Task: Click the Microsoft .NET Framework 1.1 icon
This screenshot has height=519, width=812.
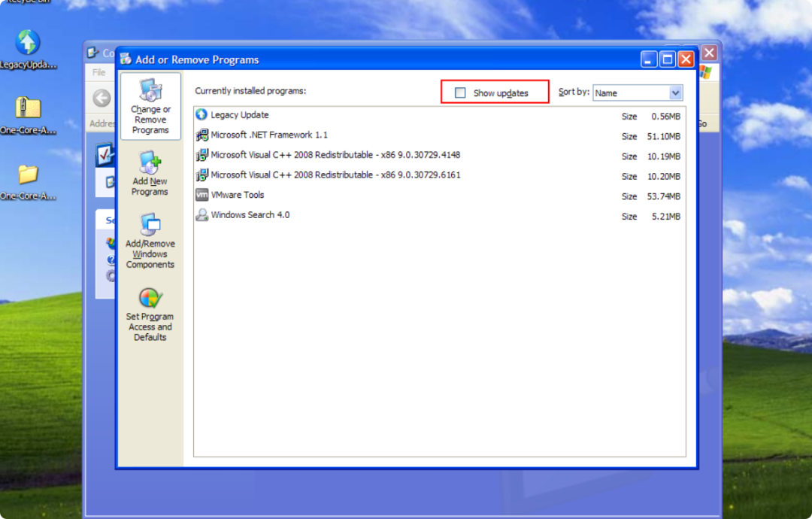Action: tap(201, 135)
